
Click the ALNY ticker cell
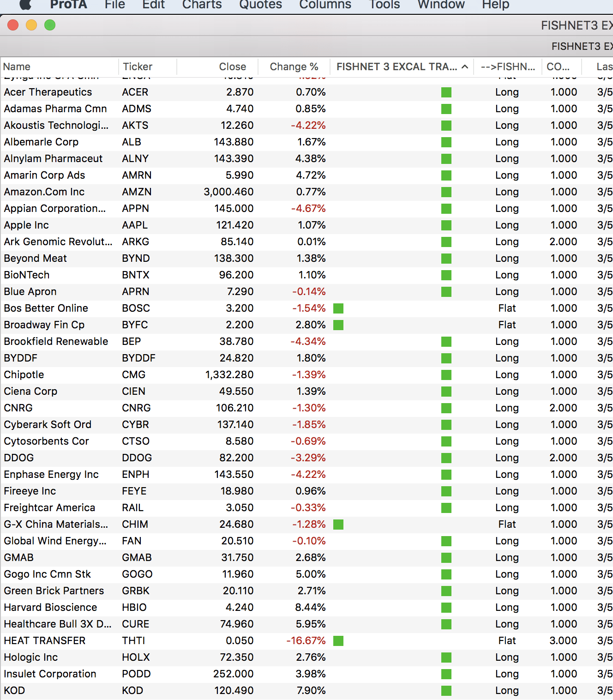pyautogui.click(x=135, y=158)
